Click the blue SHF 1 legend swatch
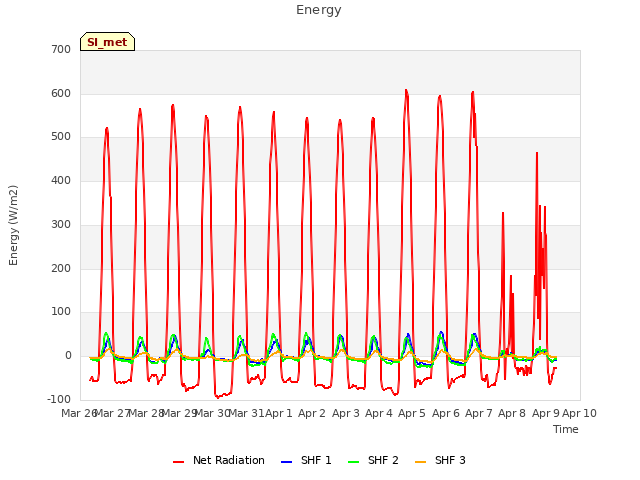 (x=287, y=462)
